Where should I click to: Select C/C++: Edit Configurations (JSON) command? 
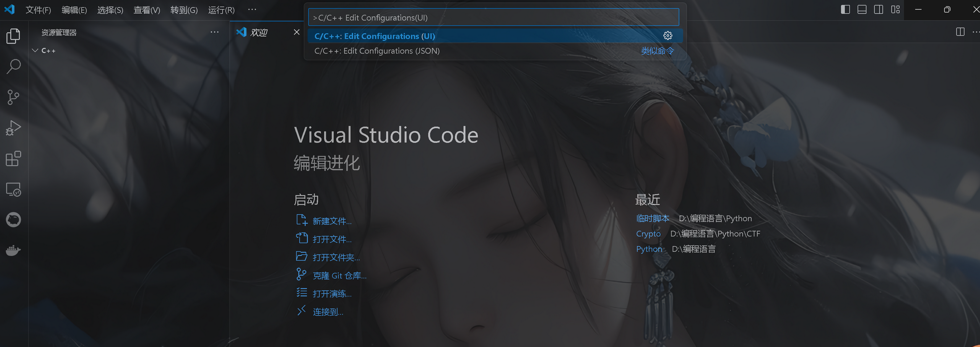pyautogui.click(x=495, y=51)
